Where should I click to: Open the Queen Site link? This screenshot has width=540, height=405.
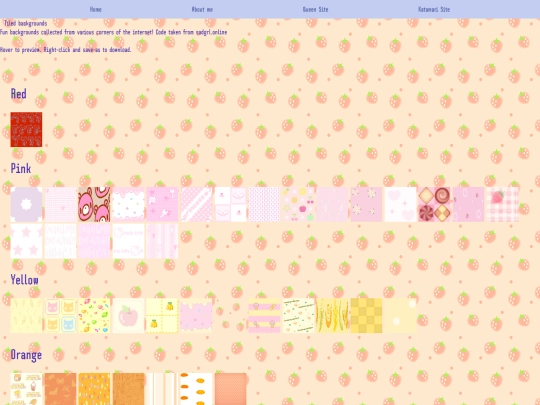[x=315, y=9]
